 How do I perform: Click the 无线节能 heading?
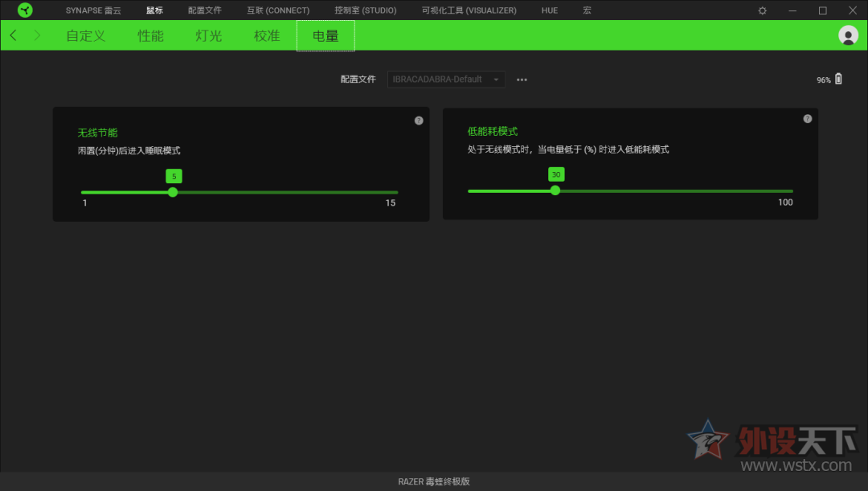coord(97,133)
